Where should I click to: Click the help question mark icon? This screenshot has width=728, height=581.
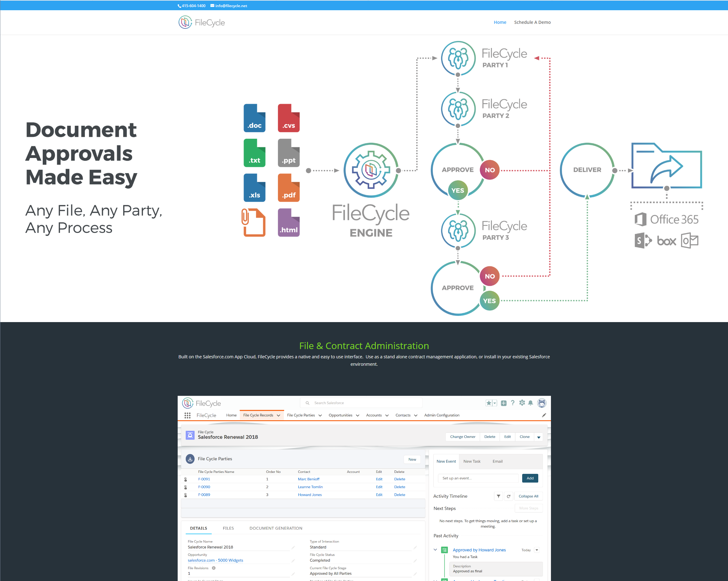point(513,403)
